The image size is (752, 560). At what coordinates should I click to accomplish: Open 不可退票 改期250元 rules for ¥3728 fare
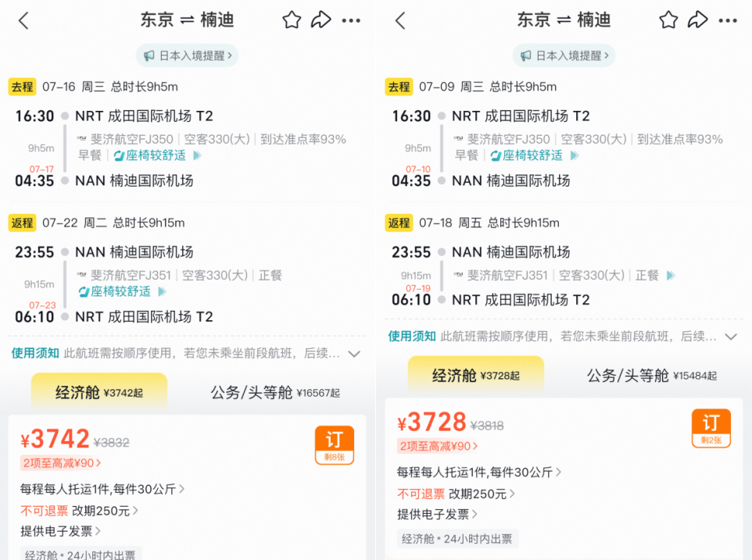click(x=456, y=494)
